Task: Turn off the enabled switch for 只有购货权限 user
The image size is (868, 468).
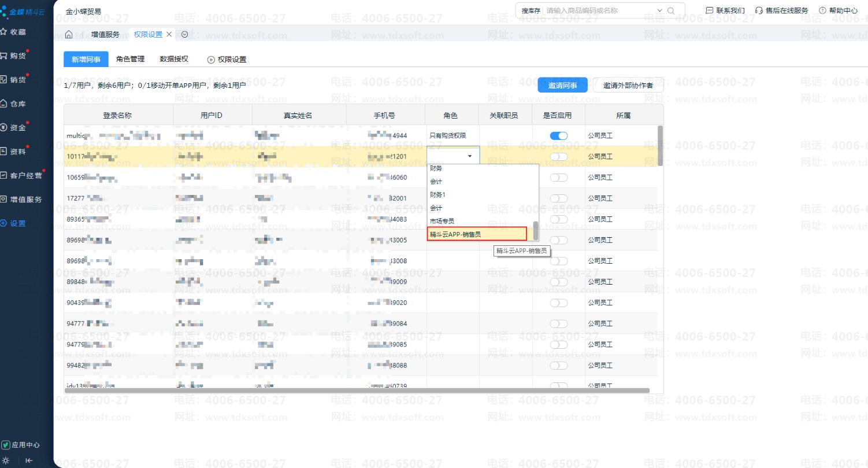Action: pyautogui.click(x=558, y=136)
